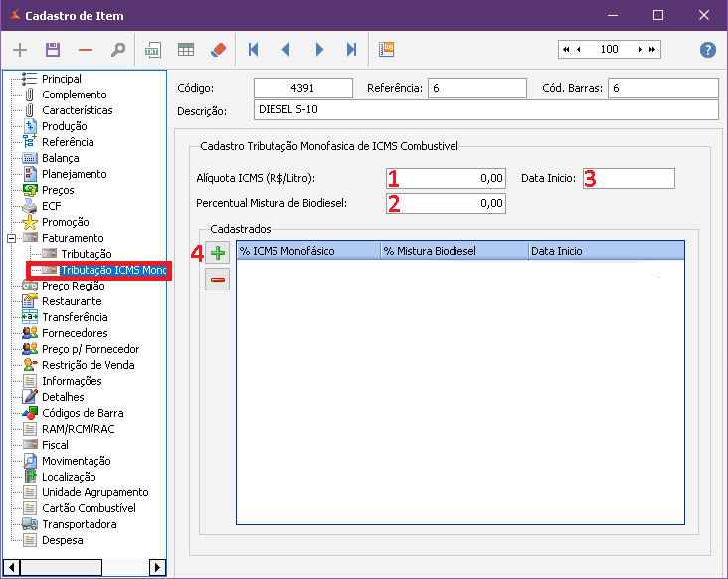728x579 pixels.
Task: Click the forward stepper beside 100
Action: point(641,49)
